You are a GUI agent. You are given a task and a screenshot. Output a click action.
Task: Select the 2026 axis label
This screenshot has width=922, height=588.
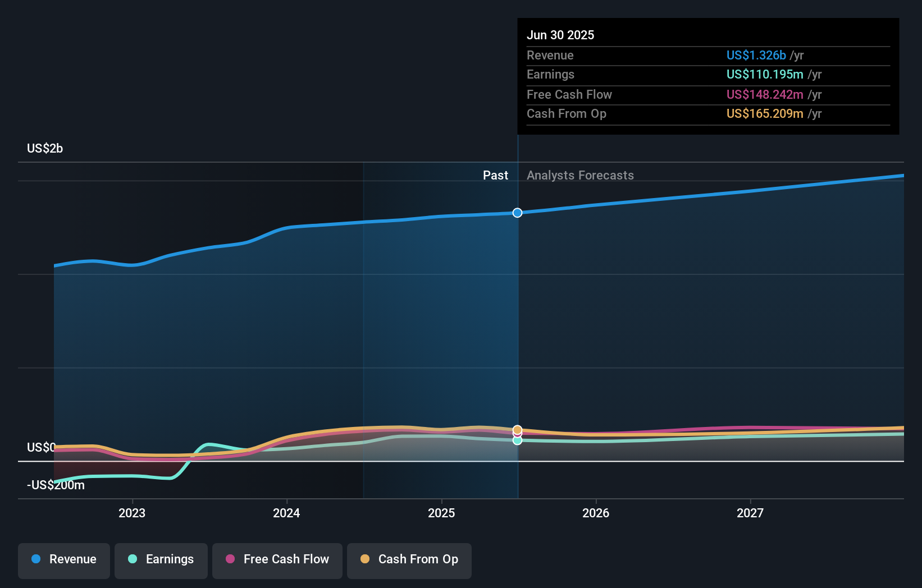[596, 513]
